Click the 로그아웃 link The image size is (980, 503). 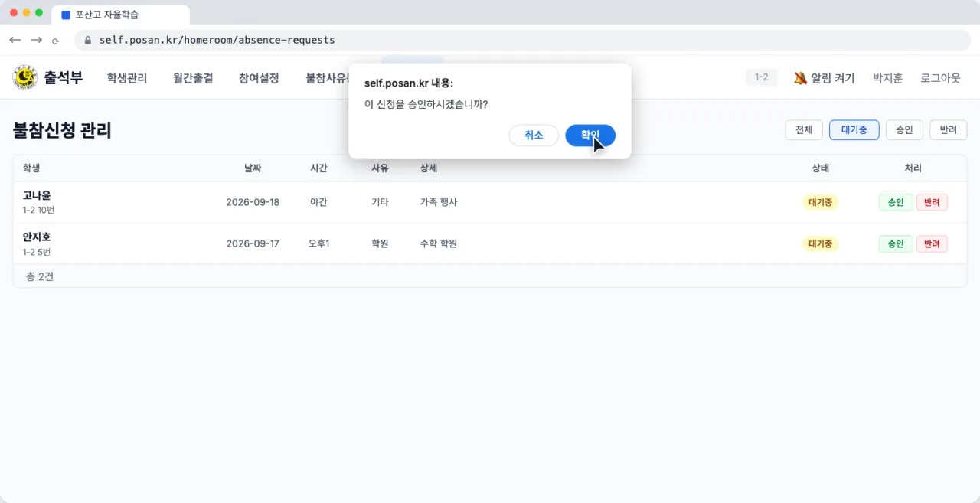(x=940, y=77)
